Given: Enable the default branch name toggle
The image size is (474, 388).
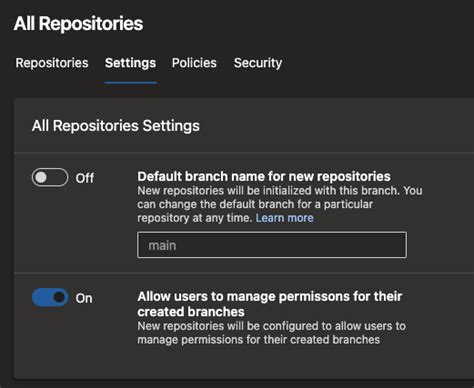Looking at the screenshot, I should [50, 177].
